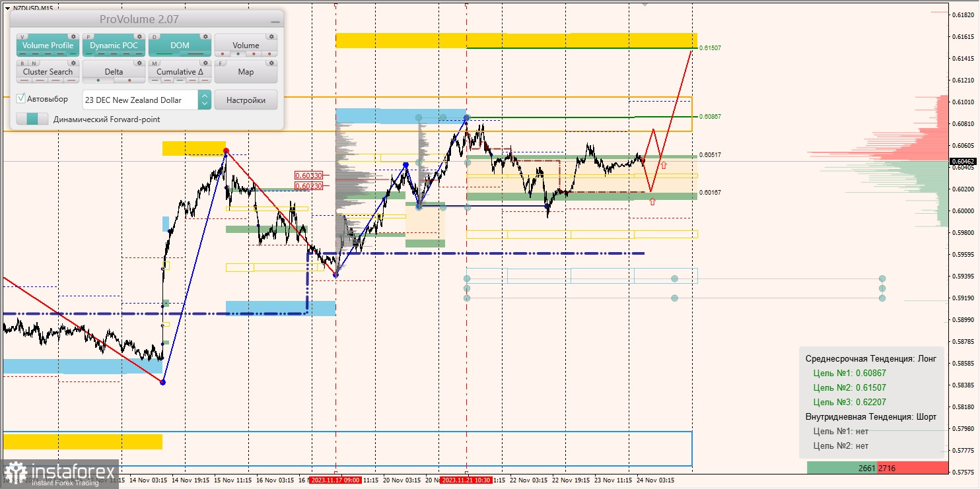Image resolution: width=980 pixels, height=489 pixels.
Task: Open Volume button's gear settings
Action: (x=271, y=36)
